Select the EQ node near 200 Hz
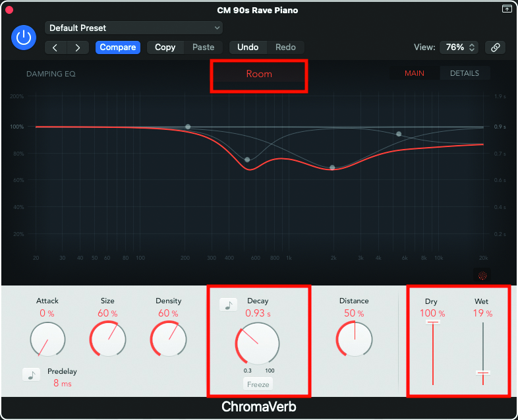Image resolution: width=518 pixels, height=420 pixels. pos(188,127)
